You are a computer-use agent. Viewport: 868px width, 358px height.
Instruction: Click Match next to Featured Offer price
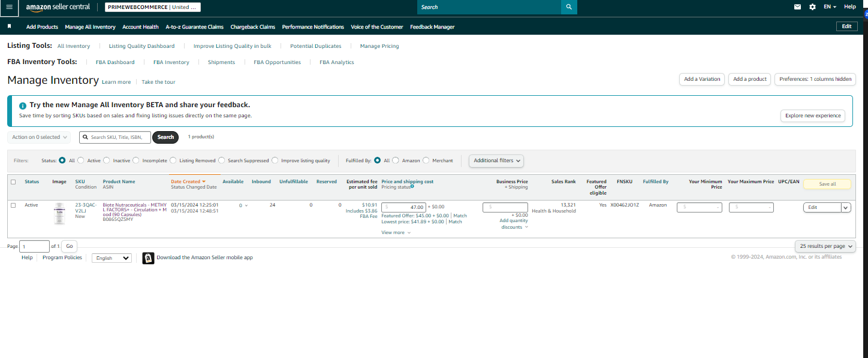(x=460, y=216)
